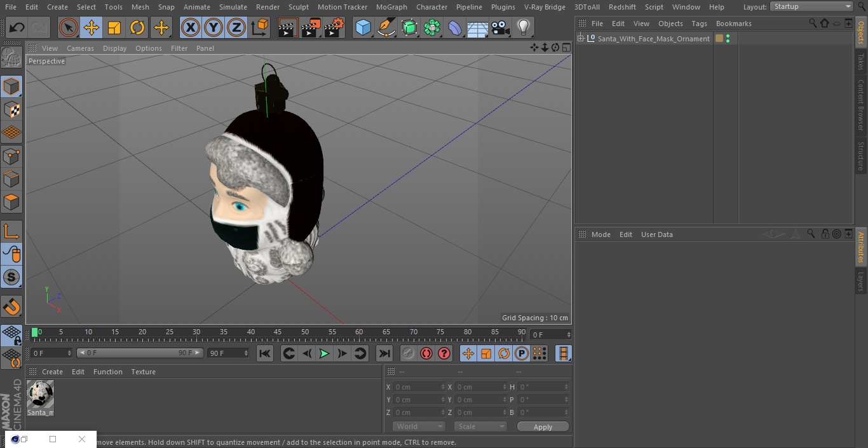Image resolution: width=868 pixels, height=448 pixels.
Task: Enable the Workplane mode icon
Action: 11,132
